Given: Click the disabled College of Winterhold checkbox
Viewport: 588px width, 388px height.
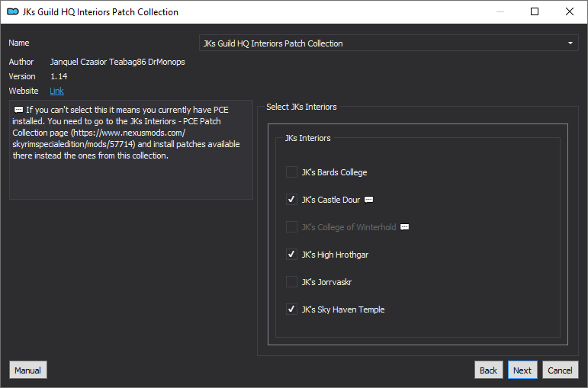Looking at the screenshot, I should (x=291, y=227).
